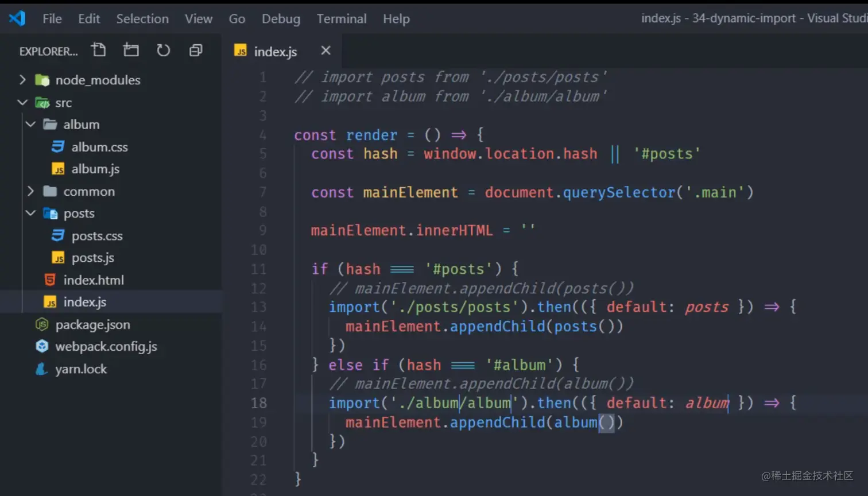Viewport: 868px width, 496px height.
Task: Open the Edit menu
Action: (x=89, y=19)
